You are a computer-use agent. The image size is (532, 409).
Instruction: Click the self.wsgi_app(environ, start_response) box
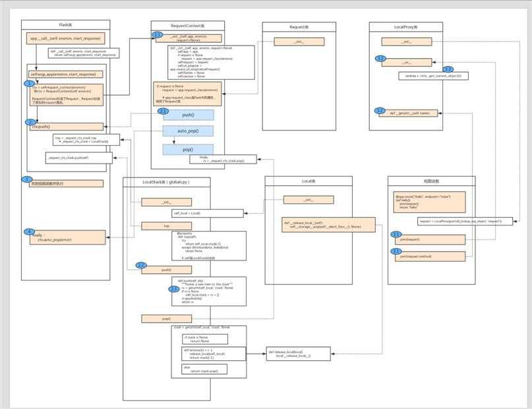click(x=66, y=75)
